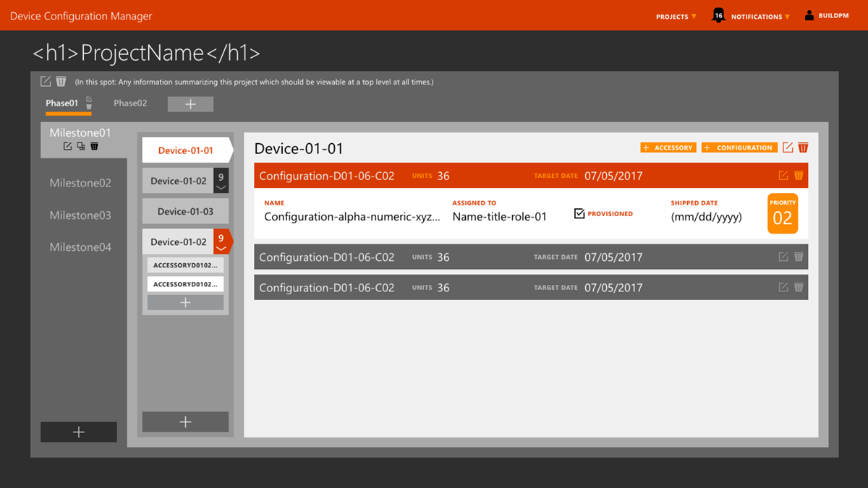Add a new milestone with the plus button
Screen dimensions: 868x488
tap(79, 432)
